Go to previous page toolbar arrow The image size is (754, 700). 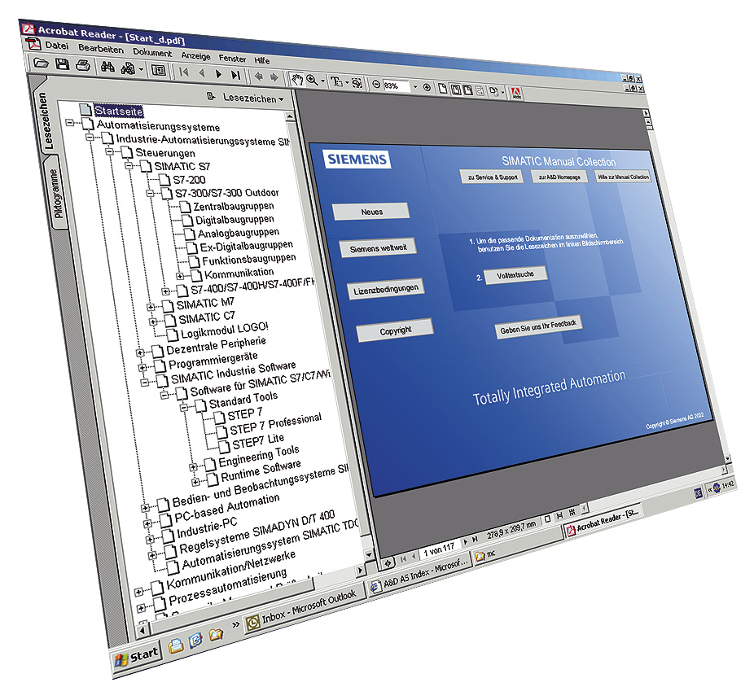(201, 73)
